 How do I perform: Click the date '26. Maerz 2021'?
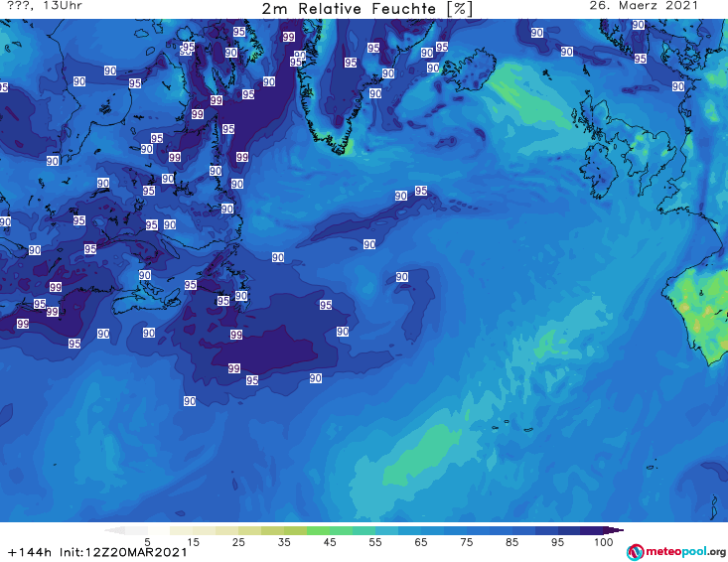644,6
